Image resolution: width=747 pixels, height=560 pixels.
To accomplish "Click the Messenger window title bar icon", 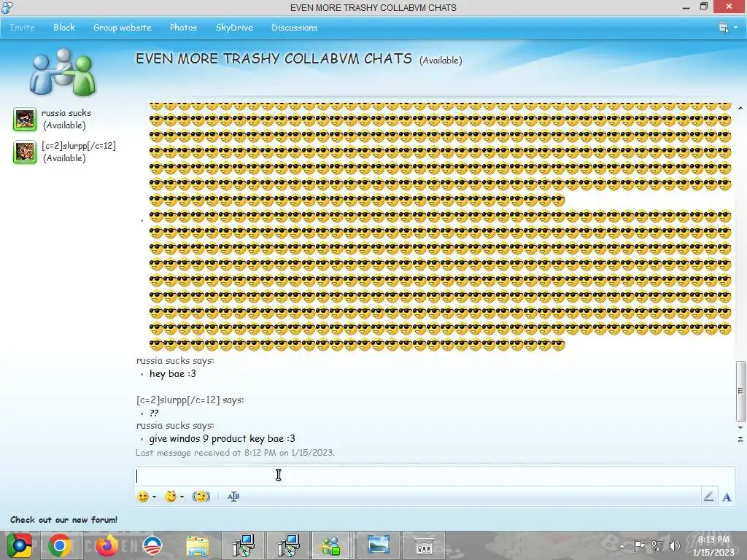I will coord(7,7).
